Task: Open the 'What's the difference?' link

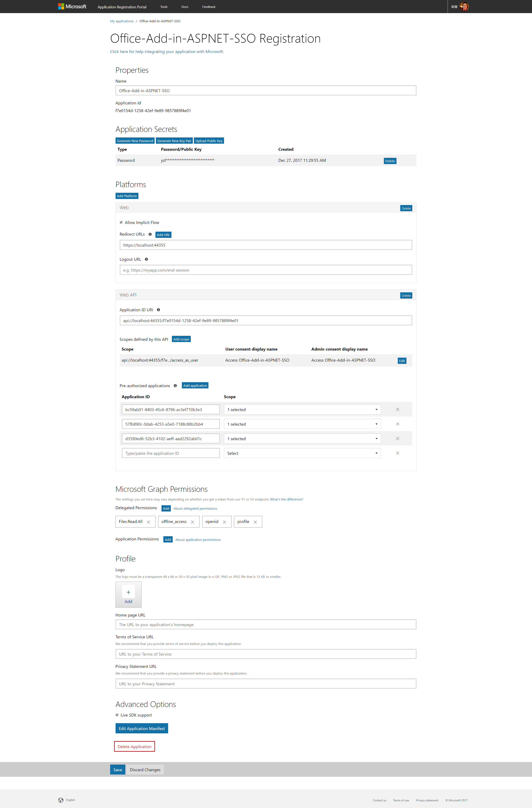Action: tap(286, 499)
